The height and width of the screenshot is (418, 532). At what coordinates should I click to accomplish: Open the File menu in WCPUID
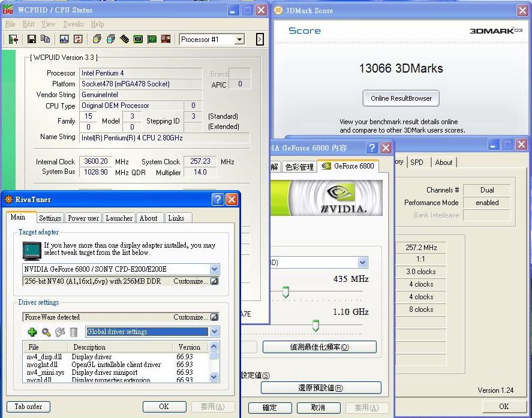10,24
